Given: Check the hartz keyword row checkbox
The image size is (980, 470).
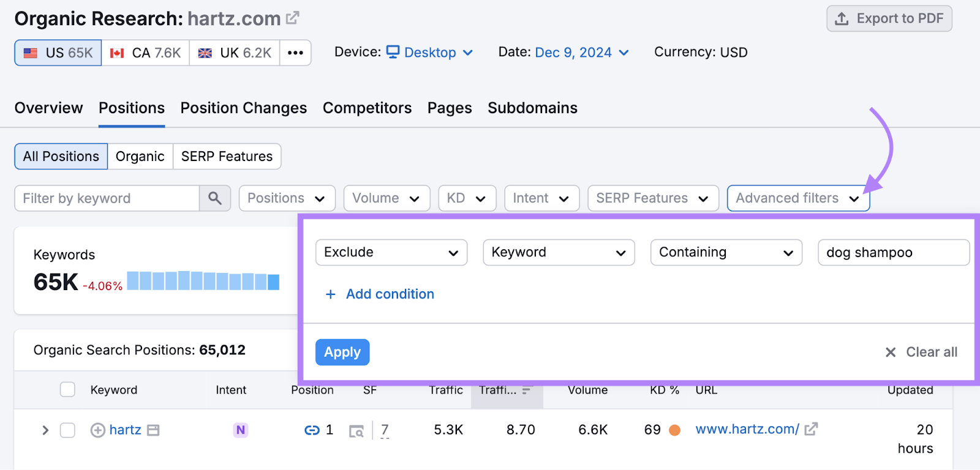Looking at the screenshot, I should pos(67,430).
